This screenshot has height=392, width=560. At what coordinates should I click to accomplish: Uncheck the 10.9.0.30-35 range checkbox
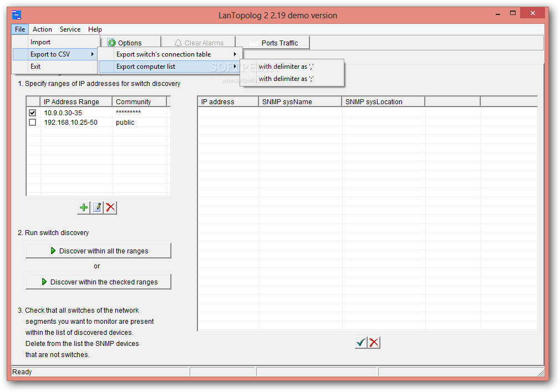tap(33, 113)
